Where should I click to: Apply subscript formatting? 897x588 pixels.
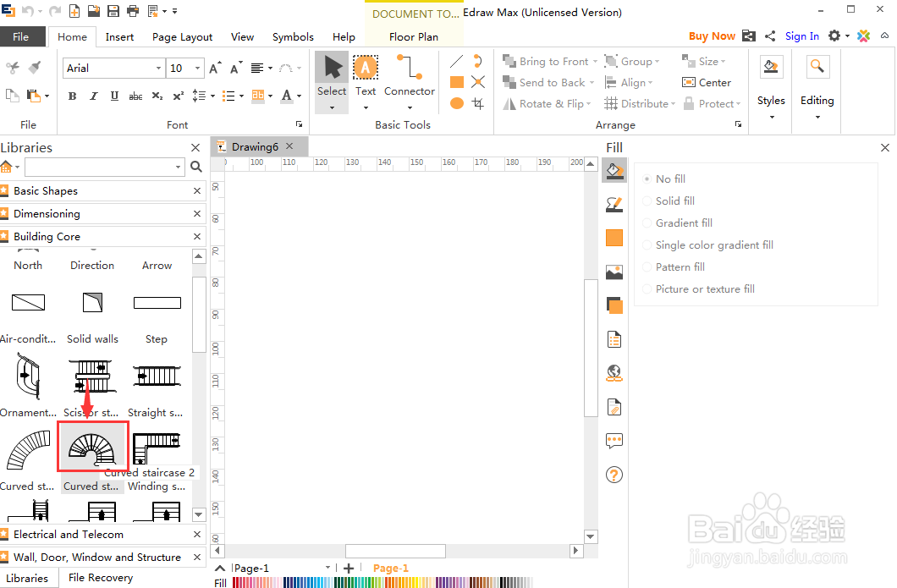[157, 96]
